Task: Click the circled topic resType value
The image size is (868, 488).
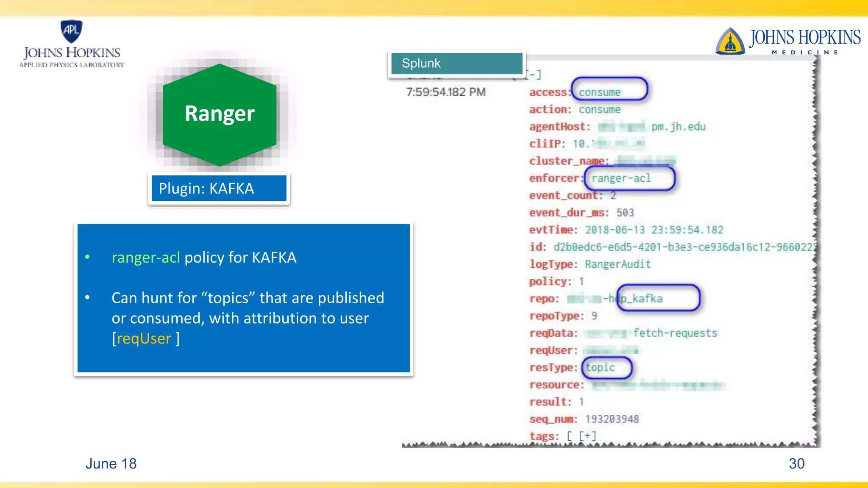Action: pos(600,367)
